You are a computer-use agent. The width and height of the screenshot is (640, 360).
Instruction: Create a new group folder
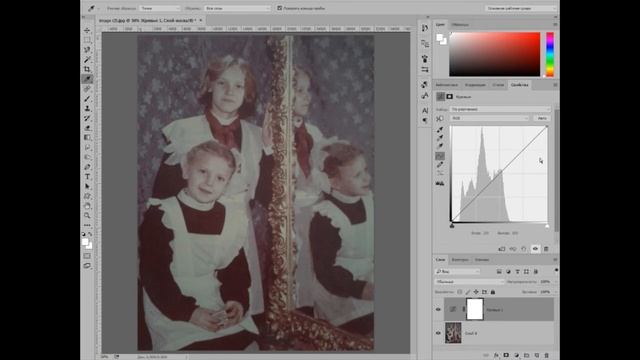tap(527, 356)
